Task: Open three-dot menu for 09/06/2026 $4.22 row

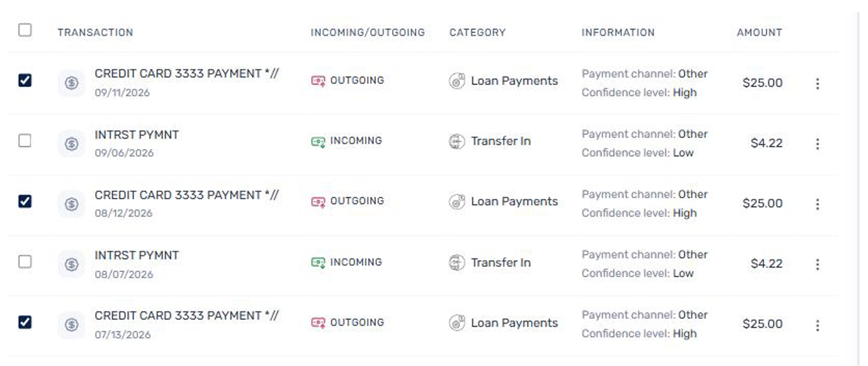Action: pyautogui.click(x=817, y=144)
